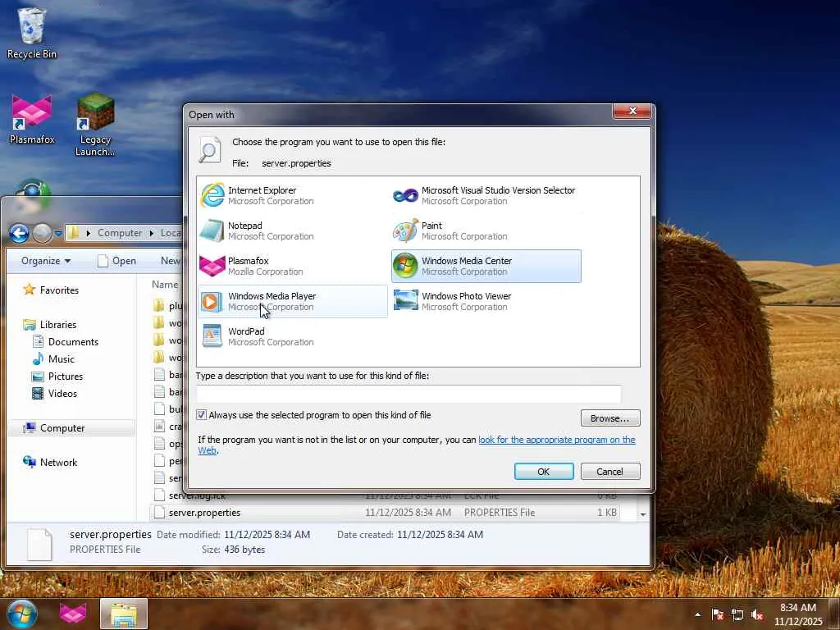The height and width of the screenshot is (630, 840).
Task: Select the Legacy Launcher desktop shortcut
Action: (x=95, y=125)
